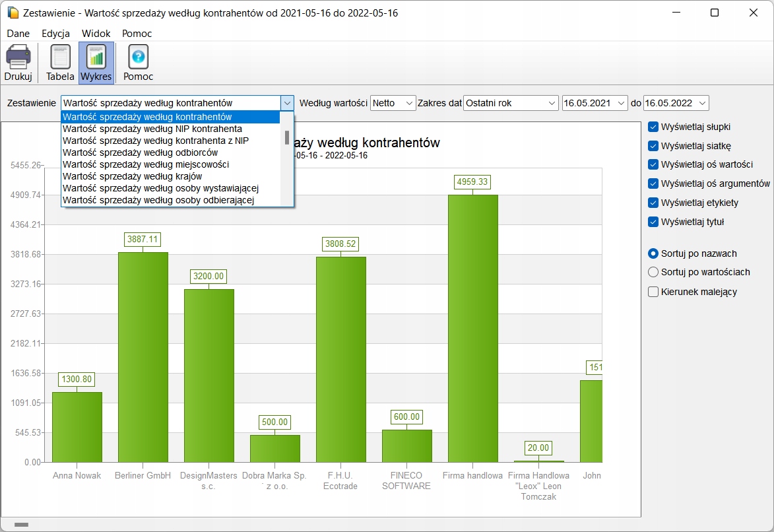The image size is (774, 532).
Task: Click the Drukuj printer icon
Action: pyautogui.click(x=18, y=57)
